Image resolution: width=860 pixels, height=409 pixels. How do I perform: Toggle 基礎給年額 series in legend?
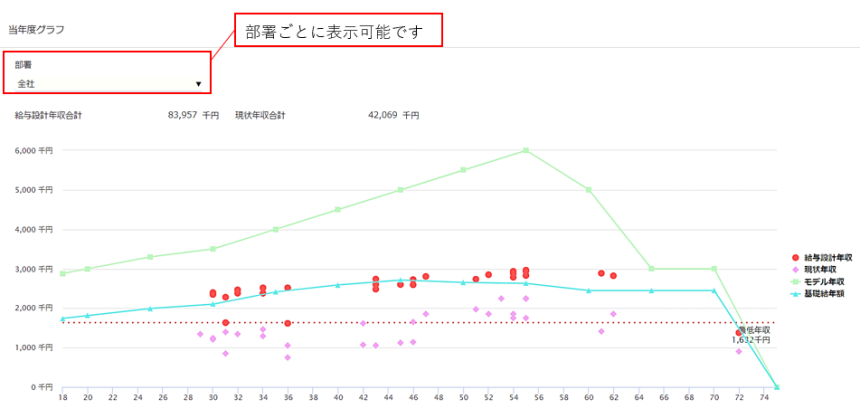point(822,294)
